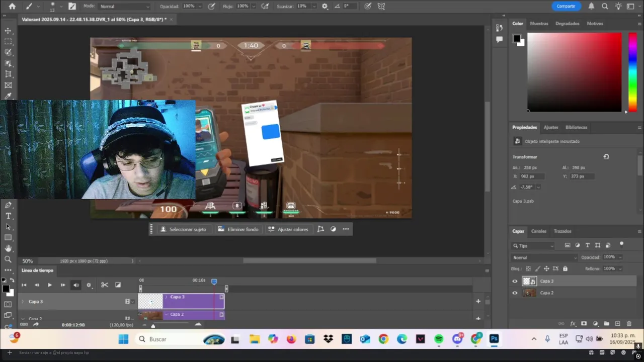The image size is (644, 362).
Task: Reset transform in Properties panel
Action: click(x=606, y=157)
